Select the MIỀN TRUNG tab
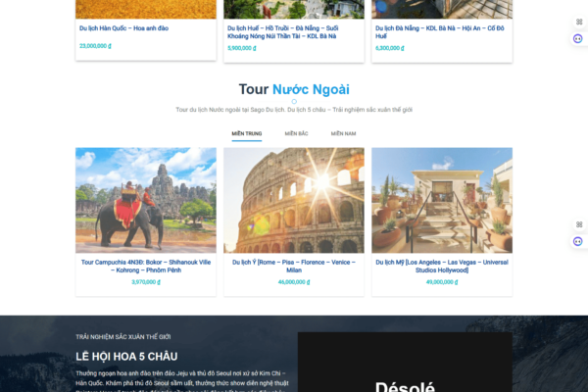Image resolution: width=588 pixels, height=392 pixels. (247, 133)
